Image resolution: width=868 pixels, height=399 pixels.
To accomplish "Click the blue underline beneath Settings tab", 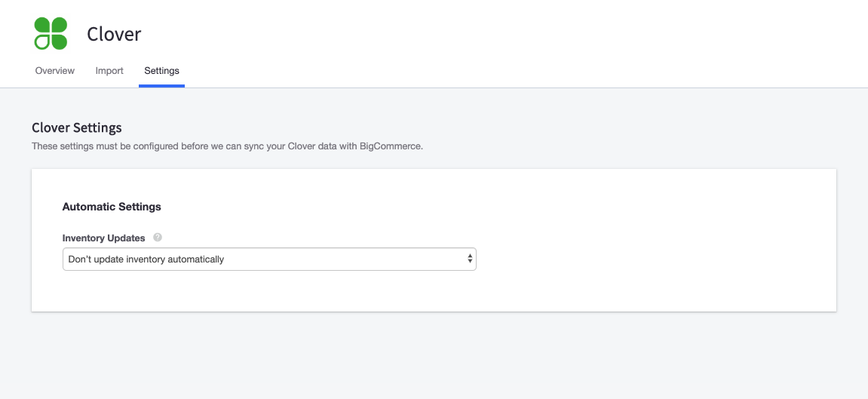I will coord(161,86).
